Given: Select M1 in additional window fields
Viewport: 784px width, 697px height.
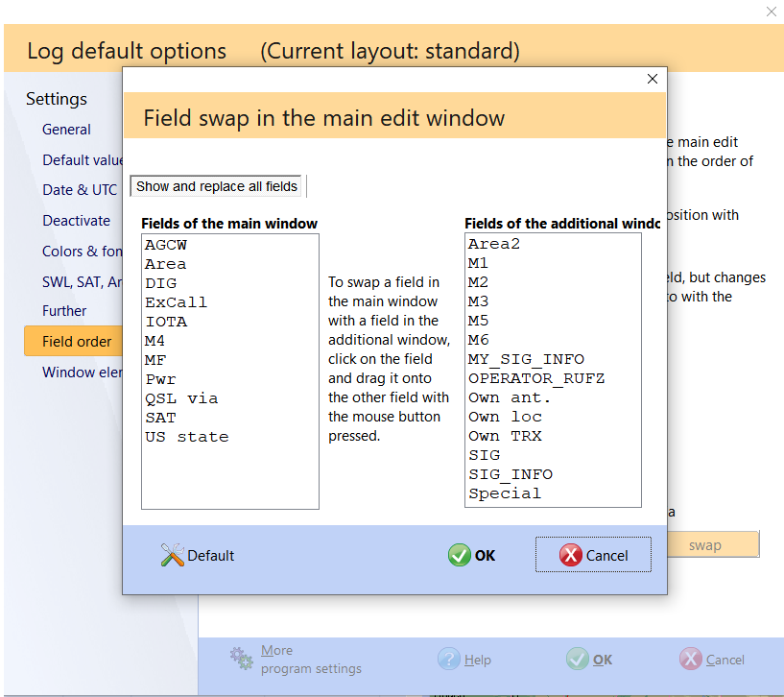Looking at the screenshot, I should click(x=553, y=263).
